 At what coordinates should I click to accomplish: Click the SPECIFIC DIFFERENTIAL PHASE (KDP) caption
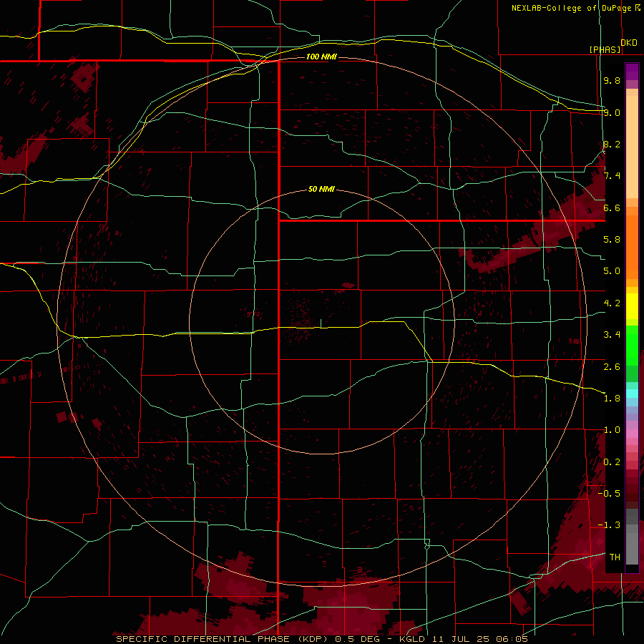(223, 639)
